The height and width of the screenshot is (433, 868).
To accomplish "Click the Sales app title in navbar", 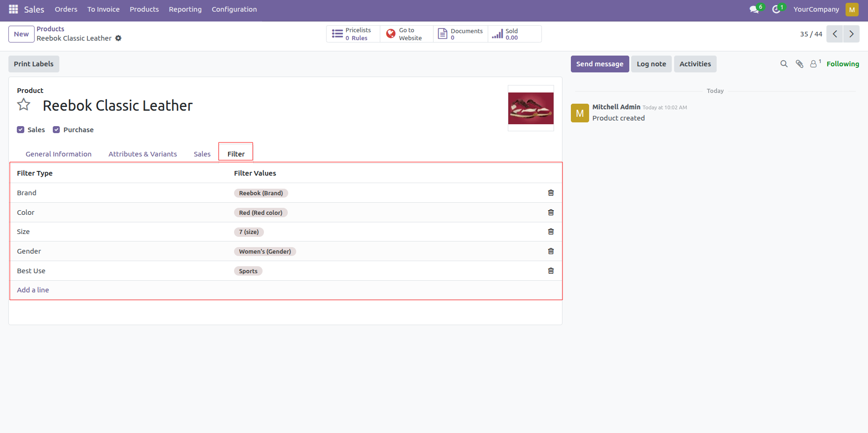I will (x=34, y=9).
